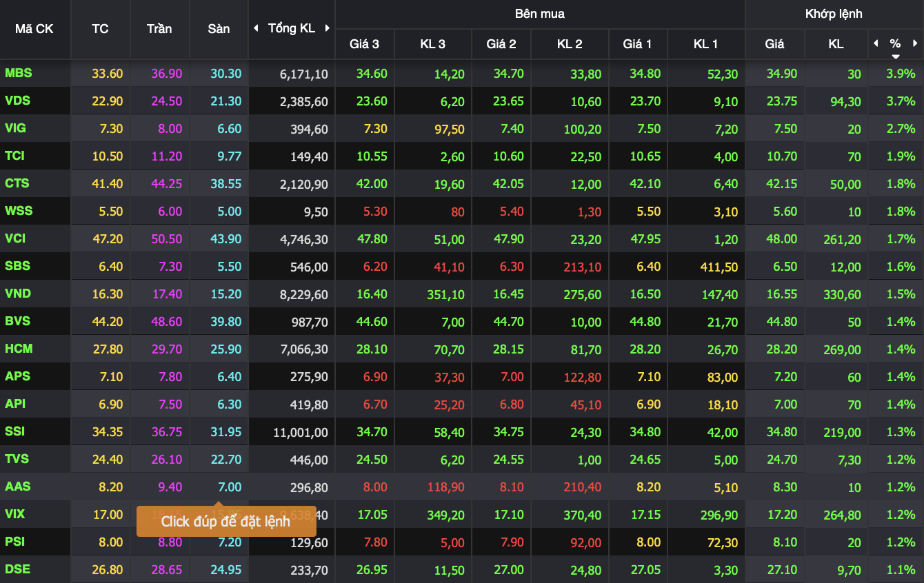Click SBS KL 1 volume 411,50
The image size is (924, 583).
718,267
